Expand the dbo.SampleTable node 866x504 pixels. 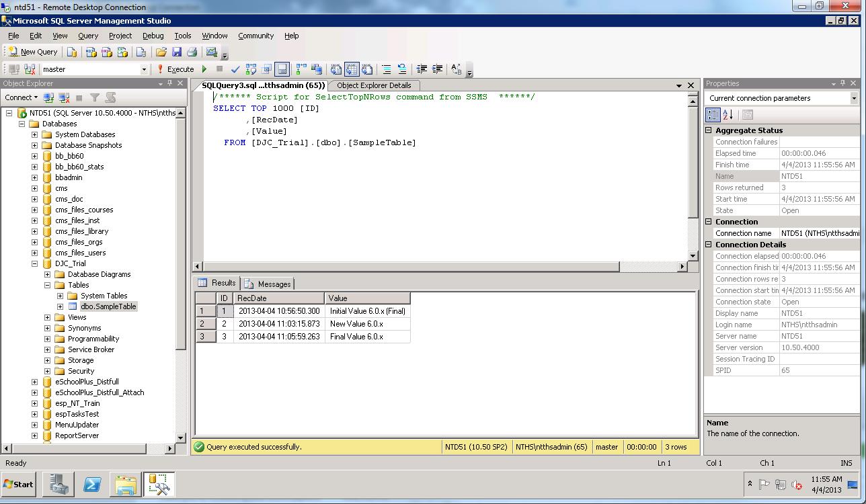[x=61, y=306]
